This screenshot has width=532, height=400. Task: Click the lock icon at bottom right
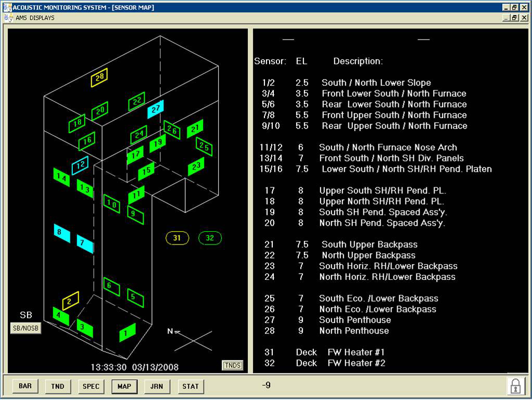pyautogui.click(x=515, y=386)
